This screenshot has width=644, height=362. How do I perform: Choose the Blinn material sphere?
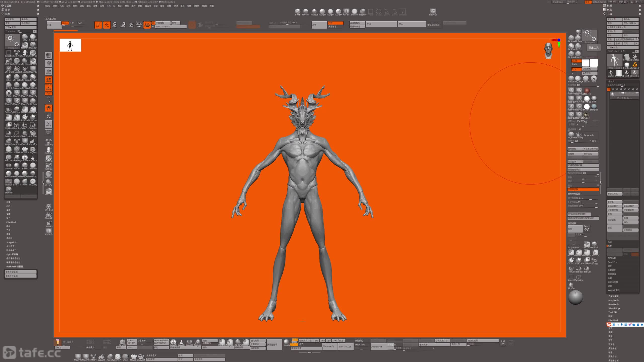tap(594, 99)
